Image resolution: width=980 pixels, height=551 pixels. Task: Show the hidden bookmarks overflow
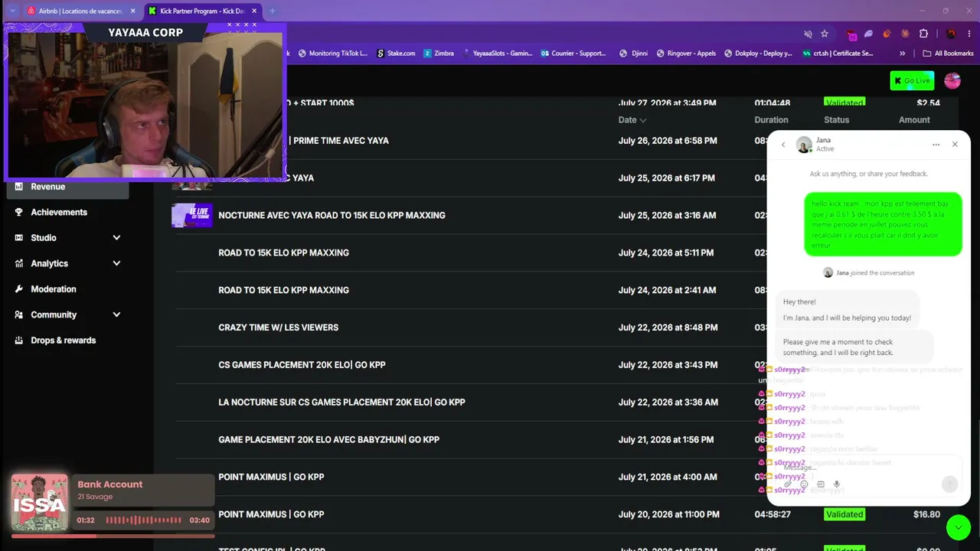point(902,54)
